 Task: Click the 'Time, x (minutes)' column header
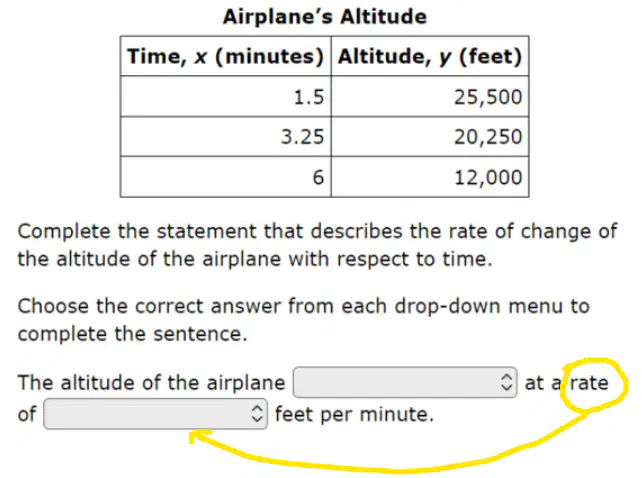pyautogui.click(x=226, y=56)
